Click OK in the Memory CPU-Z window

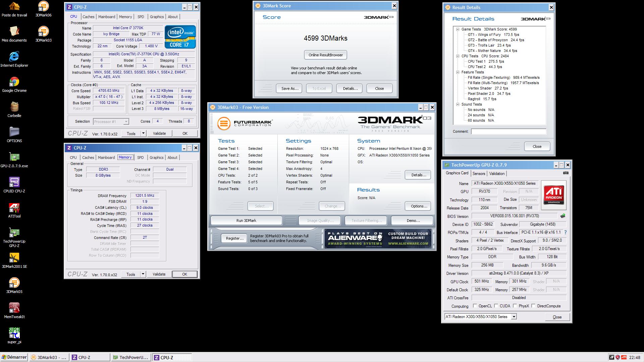(x=184, y=274)
